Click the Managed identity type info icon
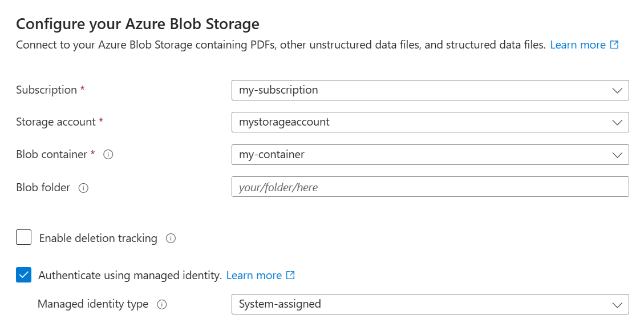This screenshot has height=335, width=644. [x=162, y=304]
